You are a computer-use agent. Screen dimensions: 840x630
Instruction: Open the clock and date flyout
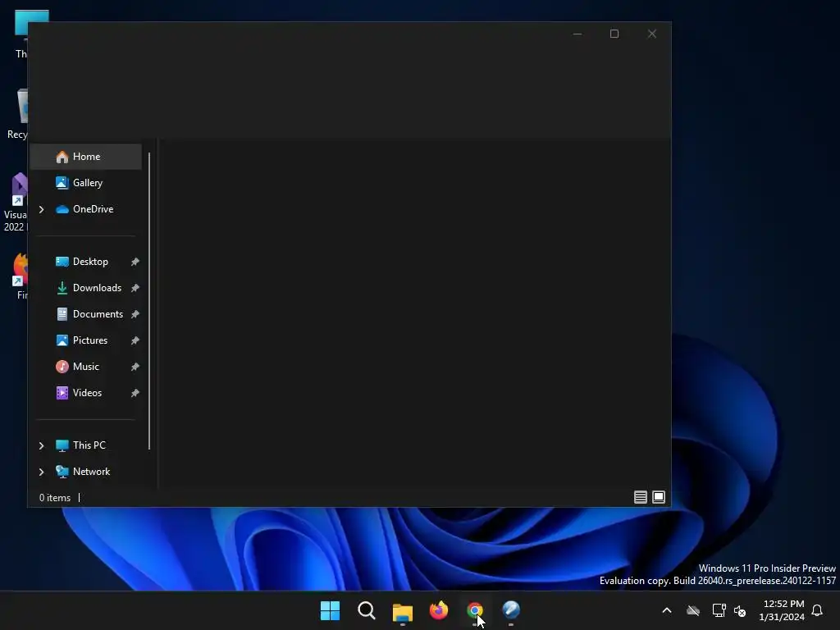pos(782,610)
